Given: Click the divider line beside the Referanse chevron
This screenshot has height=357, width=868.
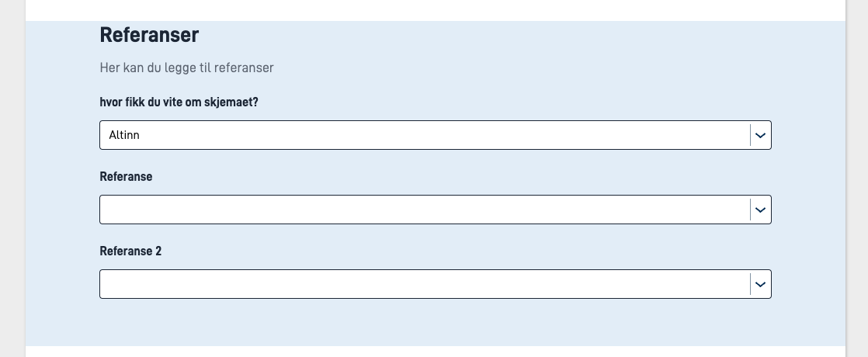Looking at the screenshot, I should (x=751, y=210).
